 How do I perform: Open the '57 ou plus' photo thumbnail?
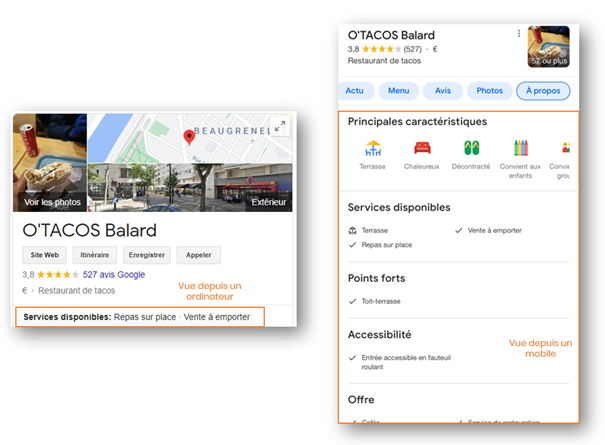(548, 47)
